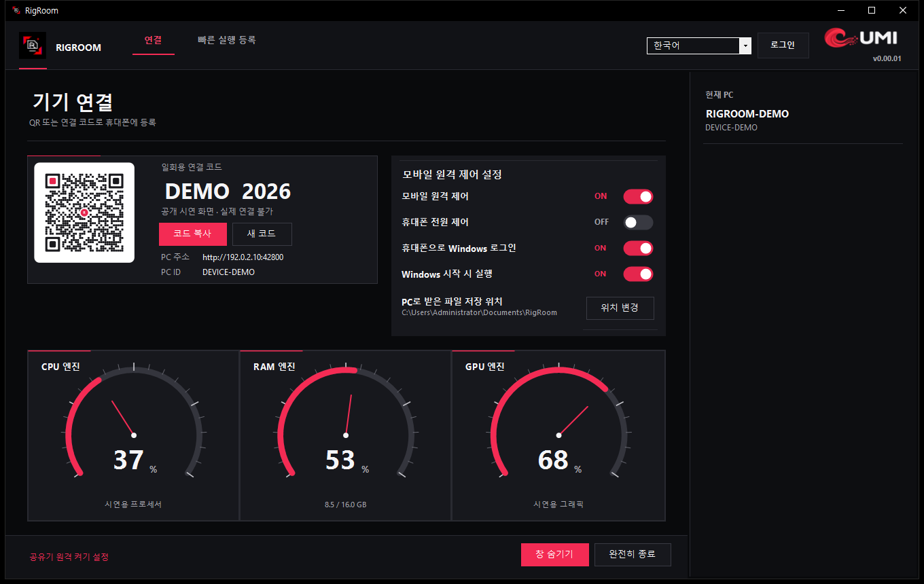Click the 기기 연결 page heading
Viewport: 924px width, 584px height.
[x=73, y=102]
